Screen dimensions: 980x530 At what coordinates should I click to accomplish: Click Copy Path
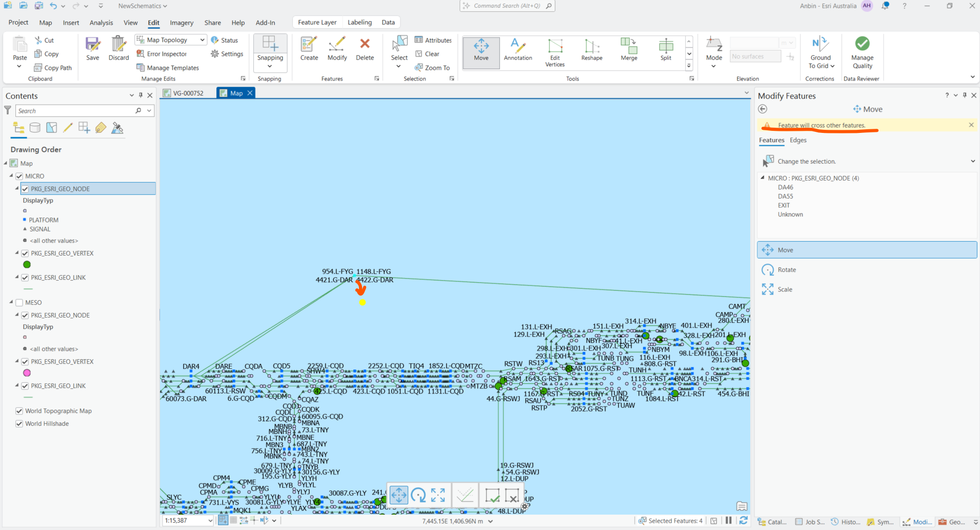tap(53, 68)
